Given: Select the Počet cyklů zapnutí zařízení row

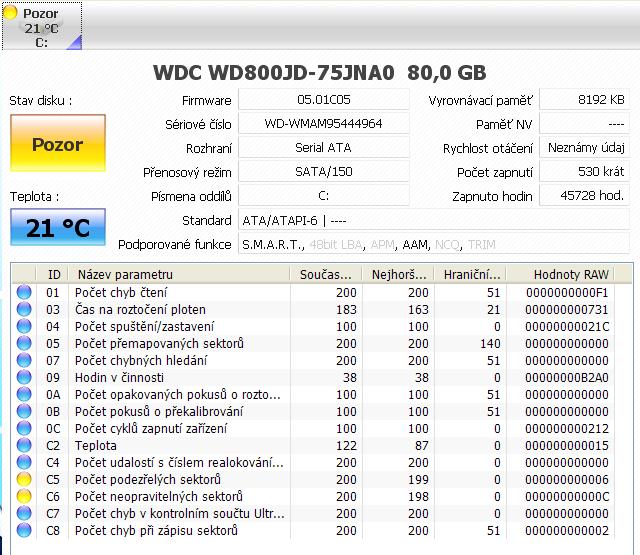Looking at the screenshot, I should point(313,428).
